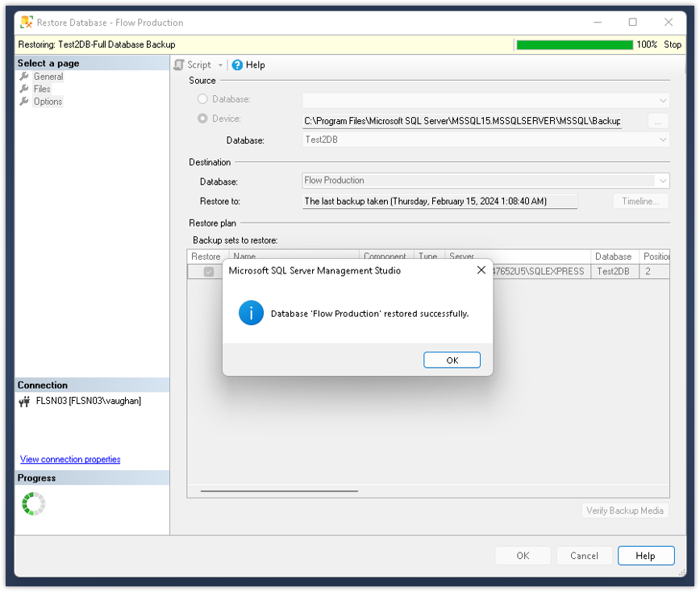Select the General page
700x592 pixels.
(48, 77)
